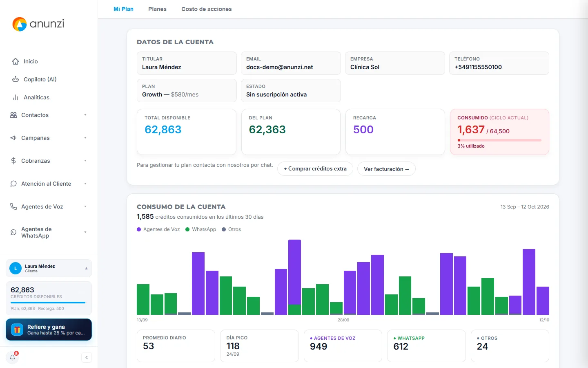The image size is (588, 368).
Task: Expand the Campañas submenu arrow
Action: tap(85, 138)
